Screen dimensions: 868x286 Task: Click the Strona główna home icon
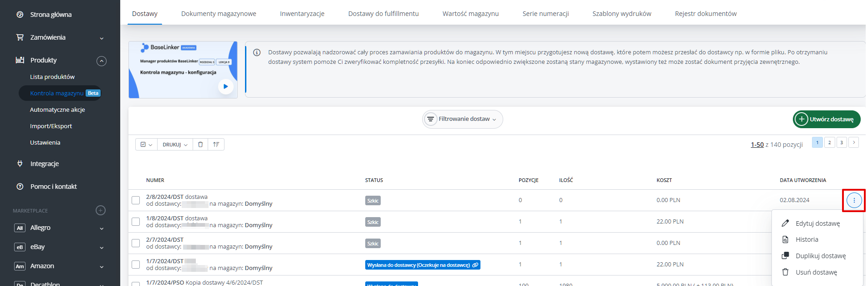click(20, 15)
